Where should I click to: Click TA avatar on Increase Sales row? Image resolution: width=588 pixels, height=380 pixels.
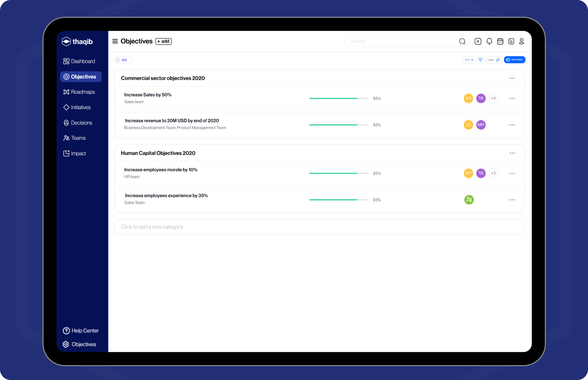click(x=481, y=98)
